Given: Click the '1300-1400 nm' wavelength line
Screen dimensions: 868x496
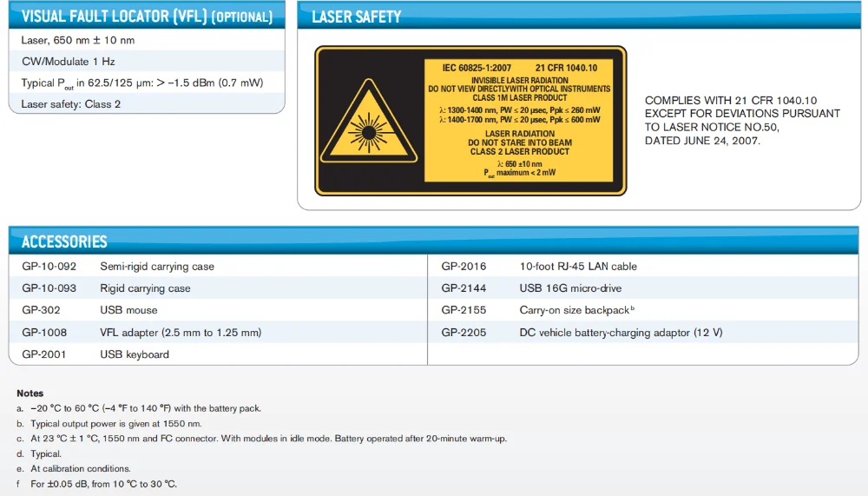Looking at the screenshot, I should 519,110.
